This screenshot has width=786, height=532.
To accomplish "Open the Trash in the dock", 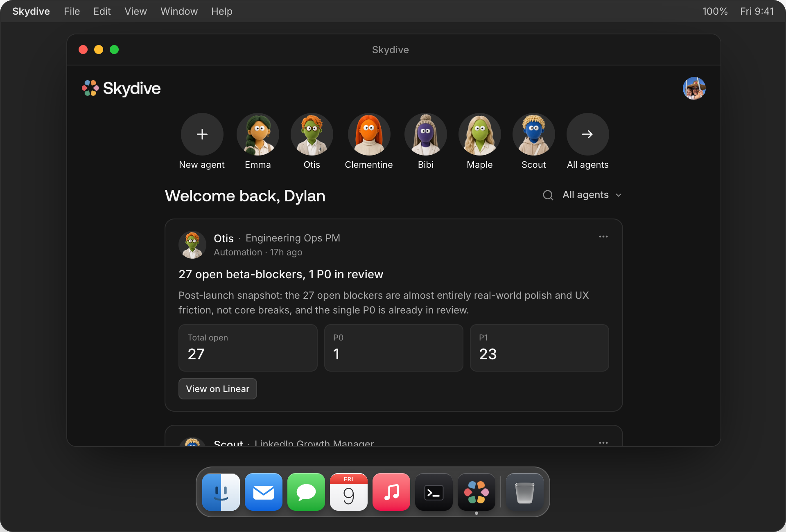I will (525, 492).
